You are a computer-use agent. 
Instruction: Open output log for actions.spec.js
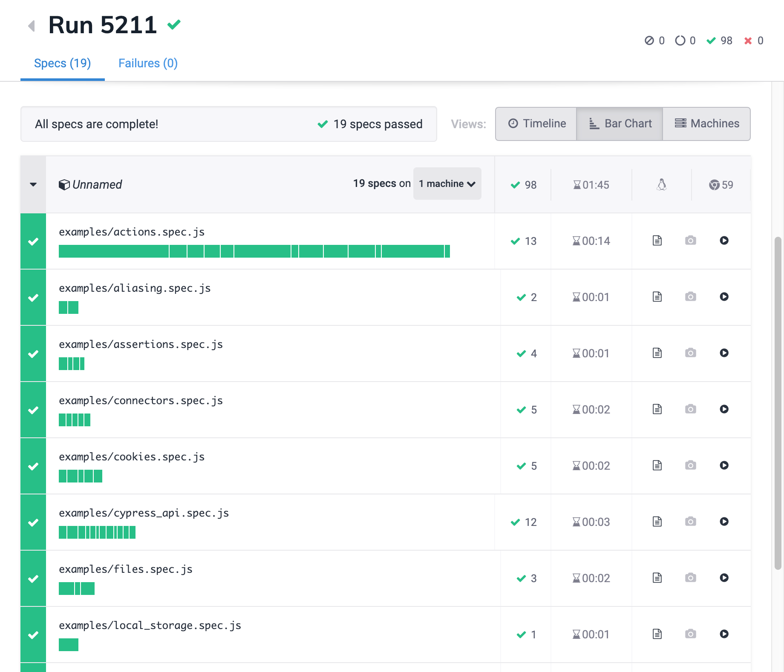pos(657,241)
